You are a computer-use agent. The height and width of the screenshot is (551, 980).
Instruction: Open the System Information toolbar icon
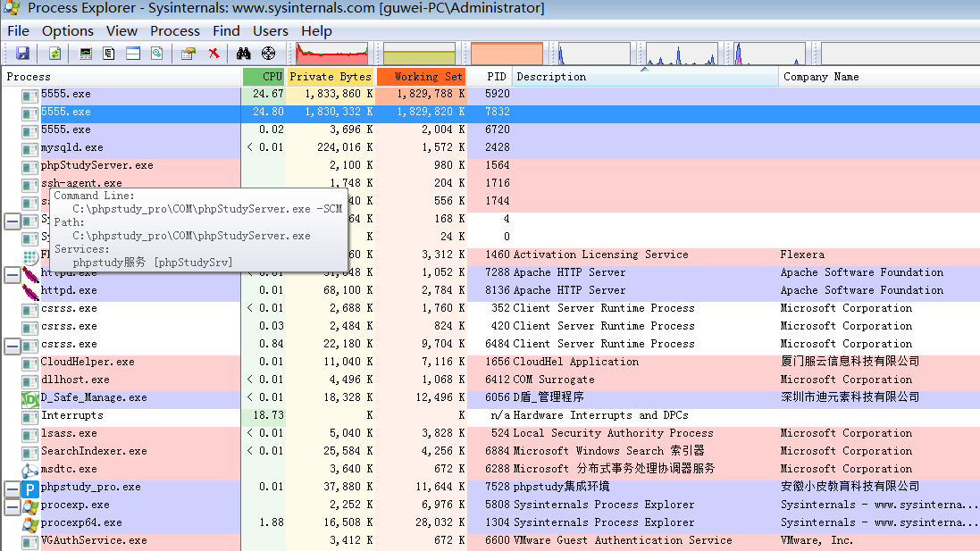[x=86, y=54]
